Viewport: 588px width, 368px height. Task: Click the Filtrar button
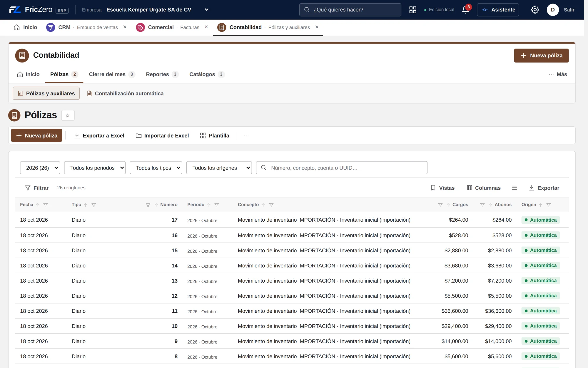37,188
